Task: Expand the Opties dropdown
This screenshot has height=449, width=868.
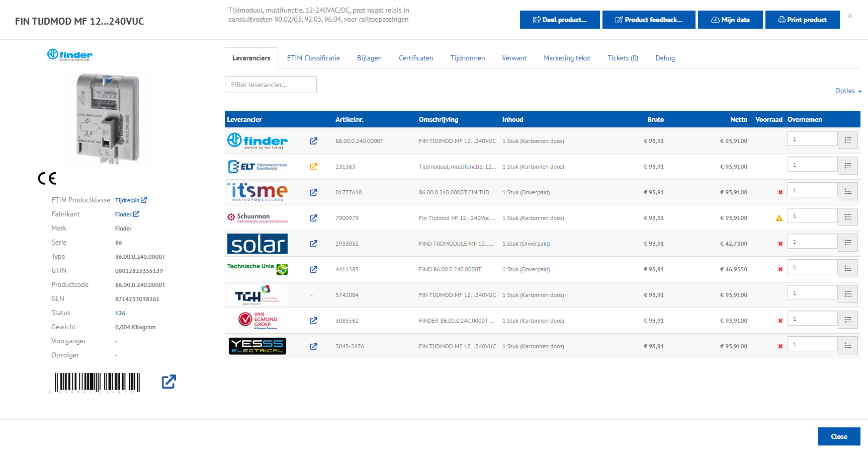Action: tap(848, 91)
